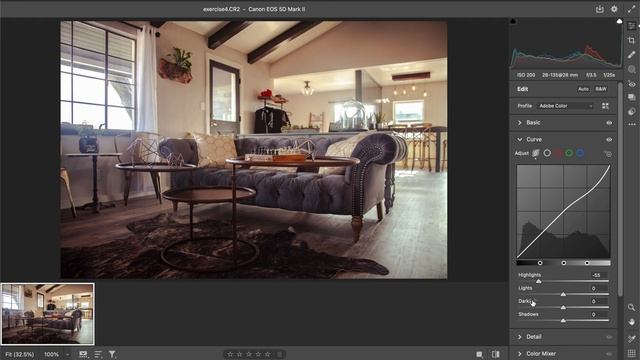This screenshot has height=360, width=640.
Task: Set zoom to Fit (32.5%)
Action: tap(20, 354)
